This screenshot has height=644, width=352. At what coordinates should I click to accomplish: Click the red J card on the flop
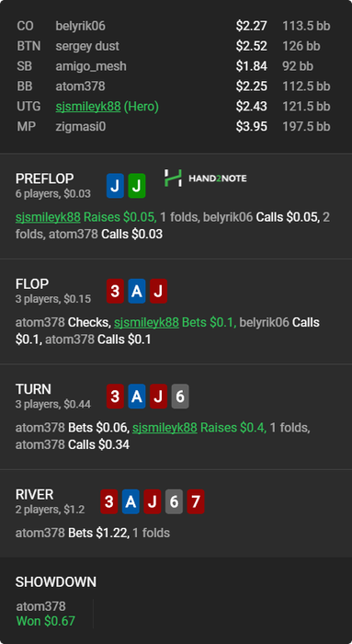pyautogui.click(x=158, y=292)
